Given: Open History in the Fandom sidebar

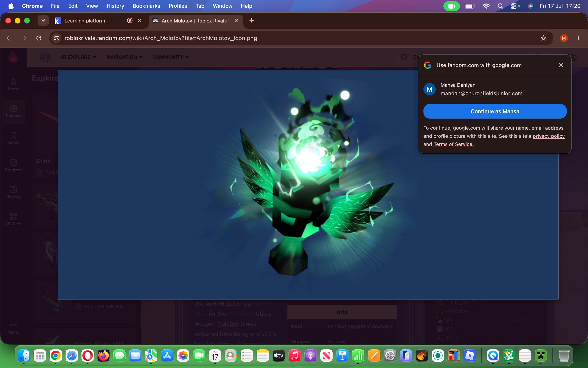Looking at the screenshot, I should (x=13, y=193).
